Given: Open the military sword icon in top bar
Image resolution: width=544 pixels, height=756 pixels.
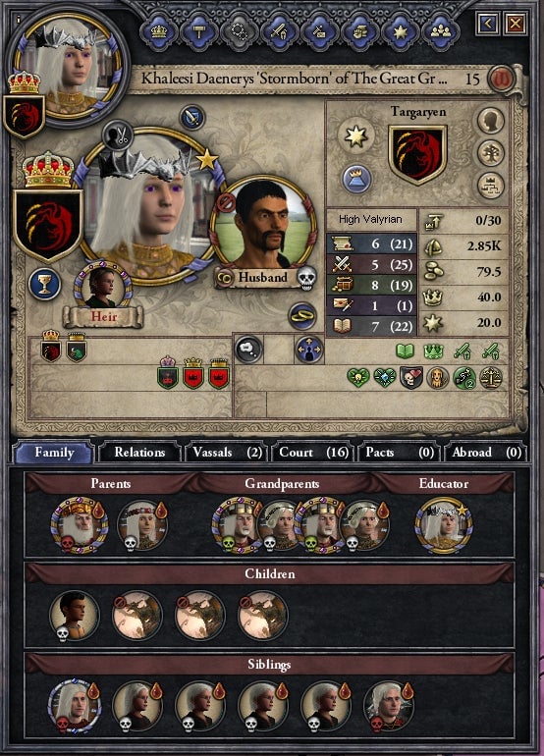Looking at the screenshot, I should 279,31.
